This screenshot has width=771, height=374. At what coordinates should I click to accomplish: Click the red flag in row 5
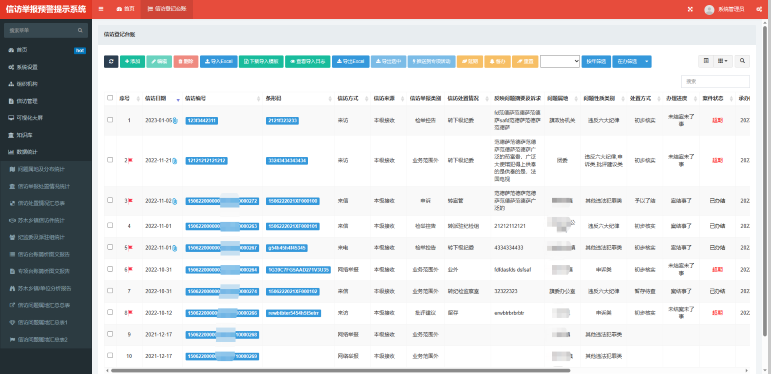[x=130, y=248]
